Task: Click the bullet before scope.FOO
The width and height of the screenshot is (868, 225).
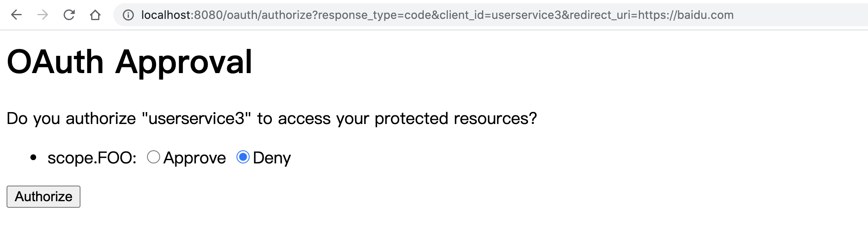Action: click(x=34, y=157)
